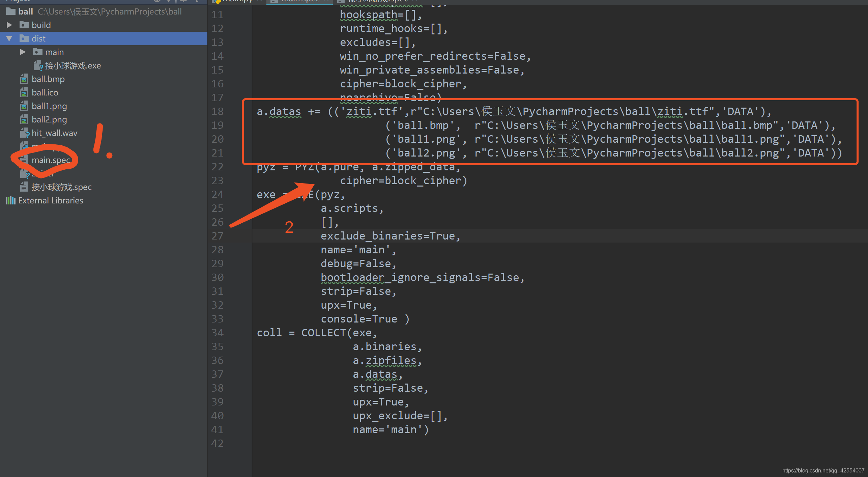Image resolution: width=868 pixels, height=477 pixels.
Task: Click the spec file icon beside main.spec
Action: (x=24, y=160)
